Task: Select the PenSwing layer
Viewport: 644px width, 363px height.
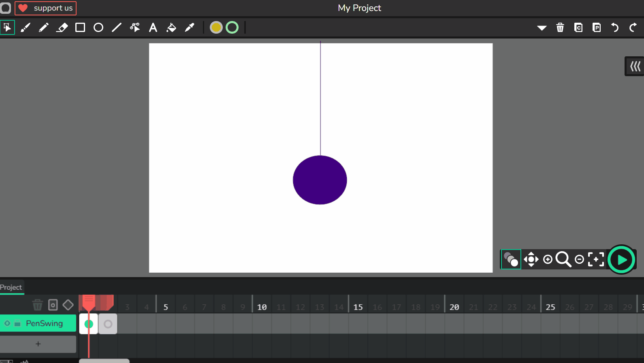Action: click(x=45, y=323)
